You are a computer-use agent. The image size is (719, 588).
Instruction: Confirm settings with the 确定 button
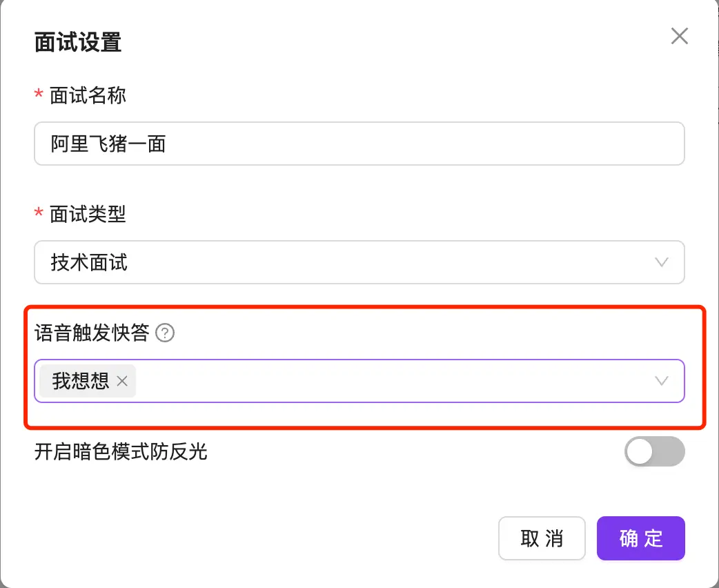click(x=640, y=538)
